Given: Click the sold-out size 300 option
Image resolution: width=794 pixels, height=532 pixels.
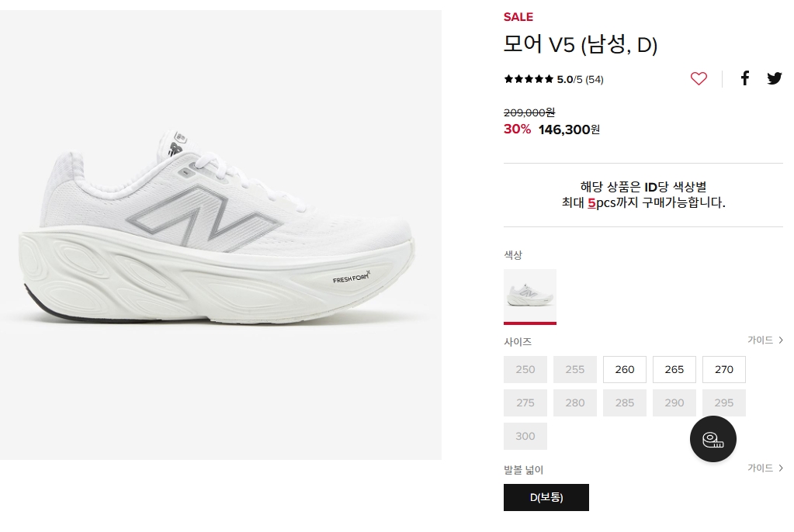Looking at the screenshot, I should pos(525,437).
